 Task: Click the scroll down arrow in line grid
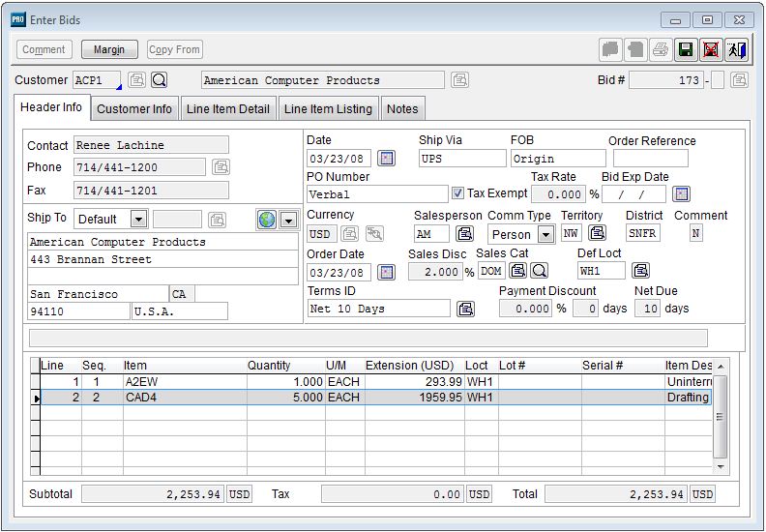(x=721, y=467)
